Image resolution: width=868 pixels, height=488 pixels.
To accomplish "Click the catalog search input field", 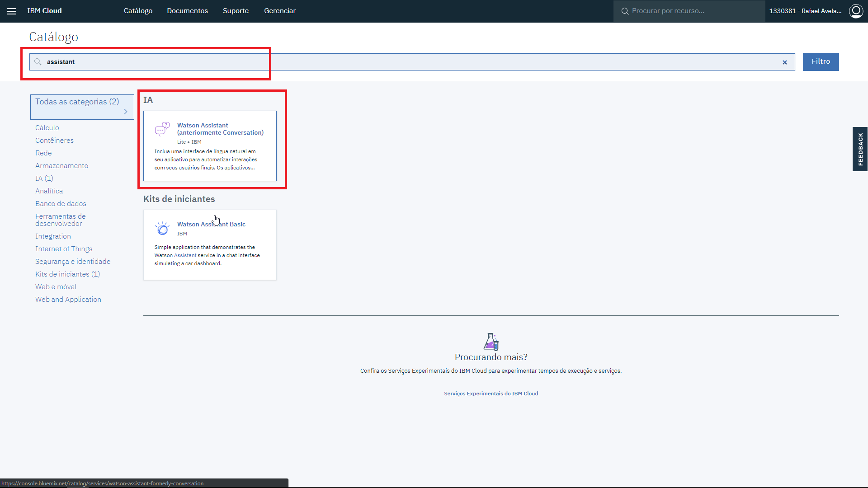I will (x=412, y=62).
